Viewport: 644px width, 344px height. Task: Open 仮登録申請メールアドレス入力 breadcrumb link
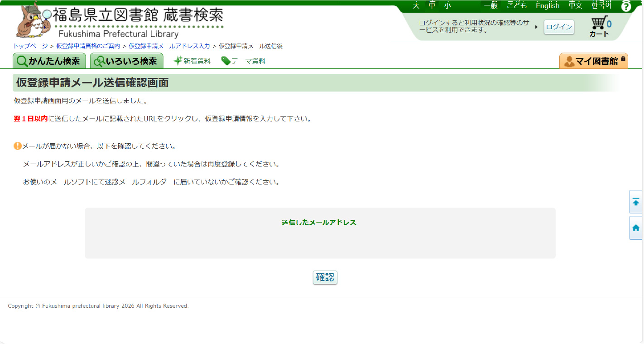point(169,46)
